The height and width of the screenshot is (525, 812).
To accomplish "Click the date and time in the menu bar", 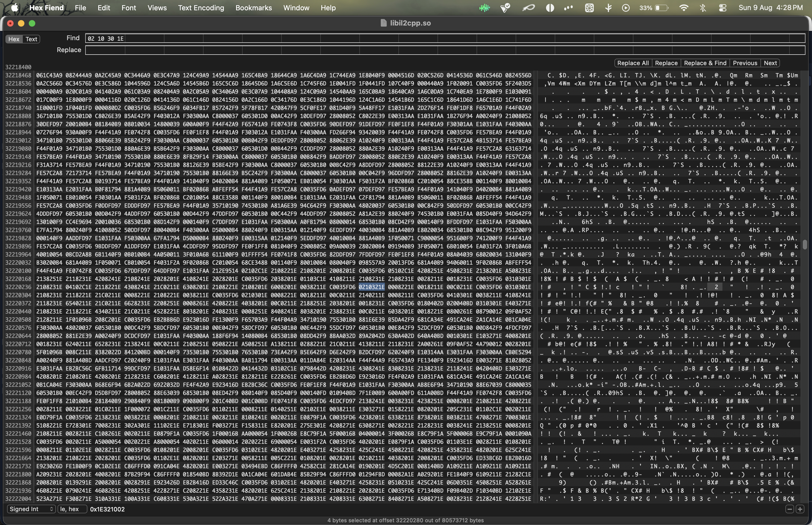I will click(770, 8).
